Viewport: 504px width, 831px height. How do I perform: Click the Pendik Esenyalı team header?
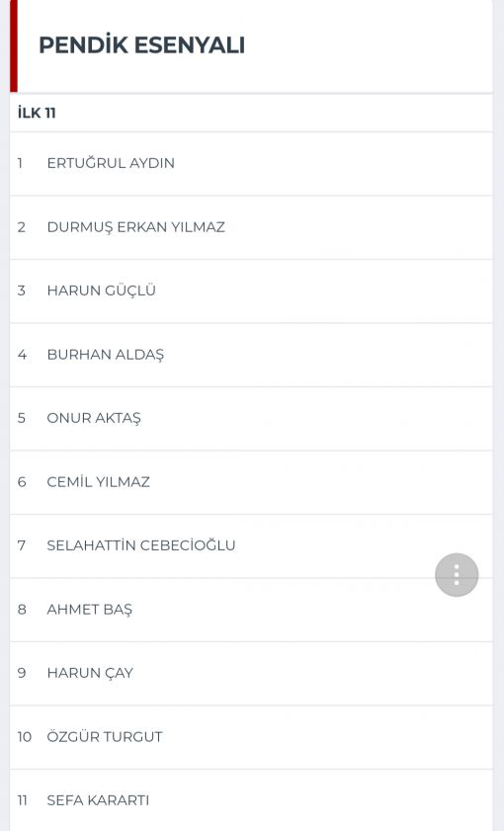click(141, 45)
